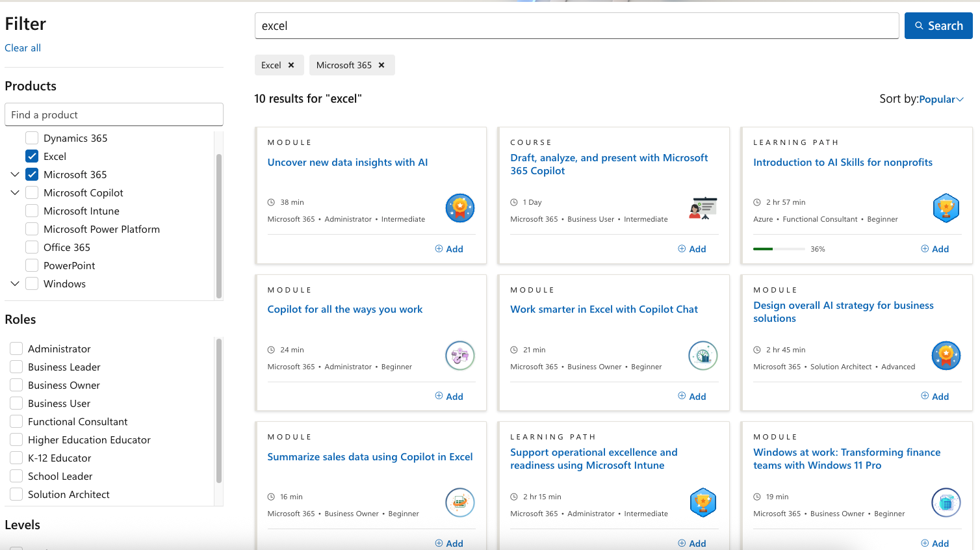Click the clock icon next to 1 Day
This screenshot has width=980, height=550.
[514, 202]
